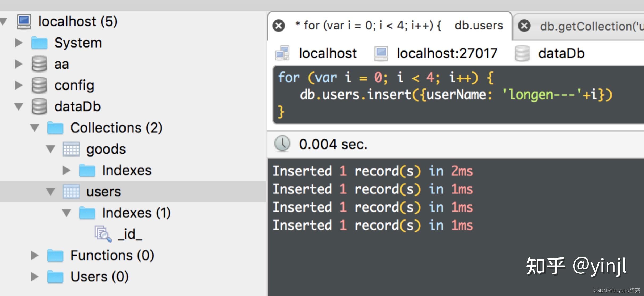This screenshot has height=296, width=644.
Task: Expand the Functions (0) folder
Action: click(35, 255)
